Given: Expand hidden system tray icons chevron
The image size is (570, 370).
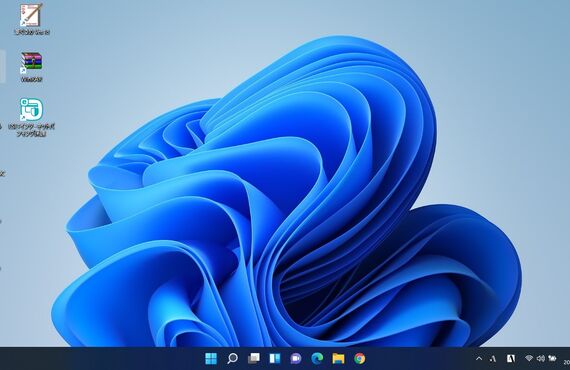Looking at the screenshot, I should (x=479, y=359).
